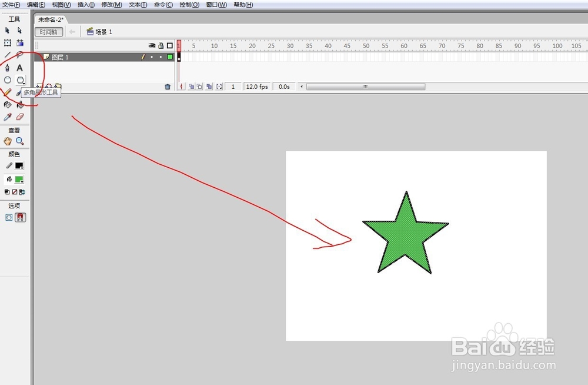The height and width of the screenshot is (385, 588).
Task: Choose the Paint Bucket tool
Action: [x=20, y=104]
